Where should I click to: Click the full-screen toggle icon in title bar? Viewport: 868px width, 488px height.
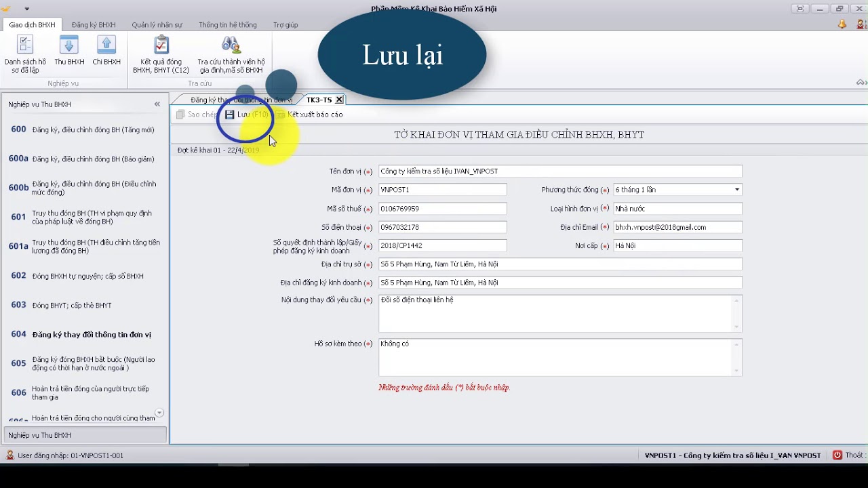(x=800, y=9)
